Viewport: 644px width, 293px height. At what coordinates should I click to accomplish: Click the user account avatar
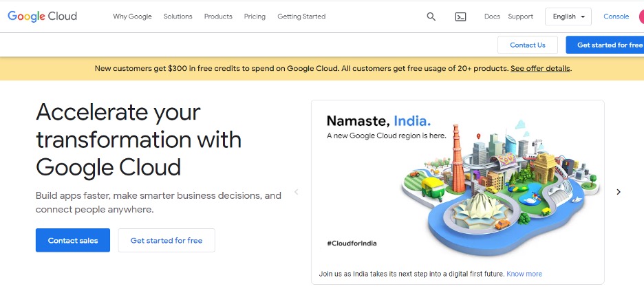coord(641,17)
